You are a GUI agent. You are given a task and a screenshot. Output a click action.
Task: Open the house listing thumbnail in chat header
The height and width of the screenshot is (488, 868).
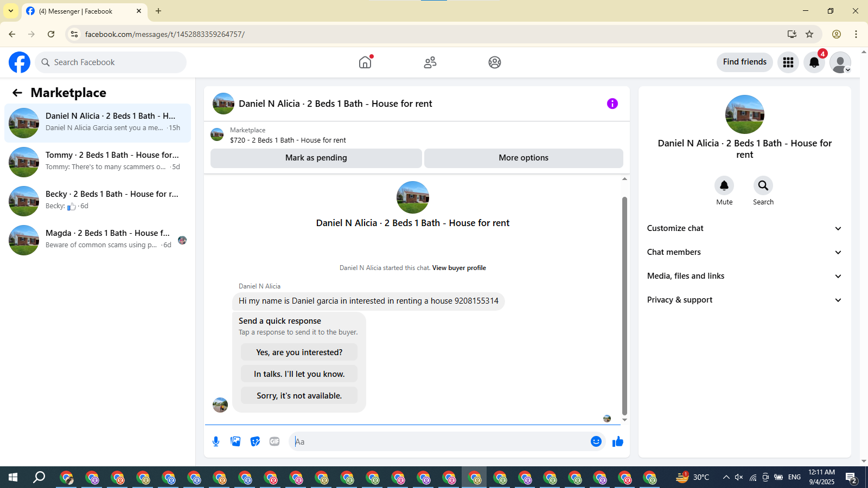[x=224, y=104]
